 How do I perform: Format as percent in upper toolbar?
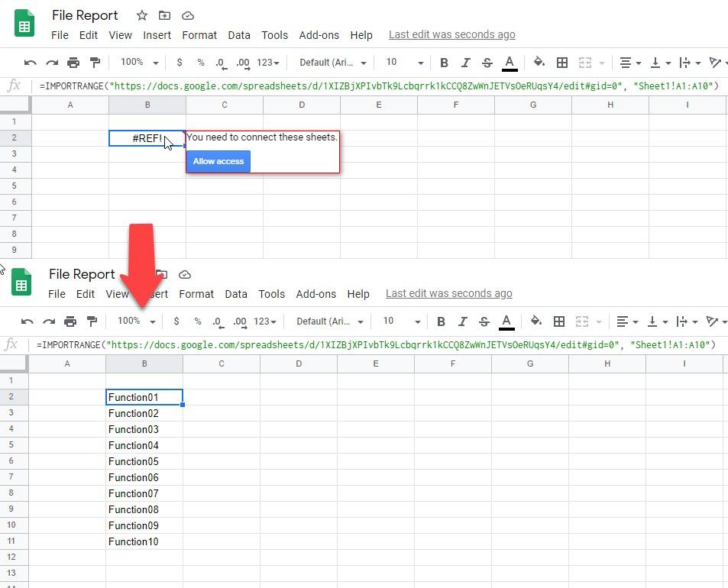click(x=201, y=63)
